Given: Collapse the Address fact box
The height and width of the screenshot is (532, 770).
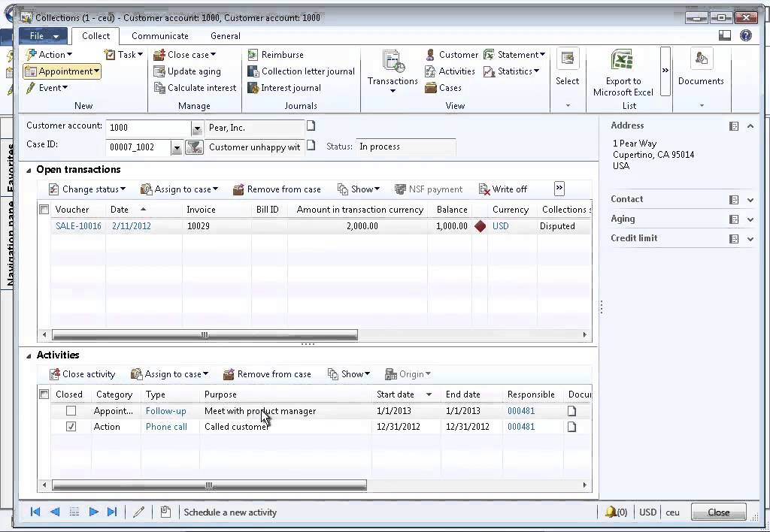Looking at the screenshot, I should click(750, 126).
